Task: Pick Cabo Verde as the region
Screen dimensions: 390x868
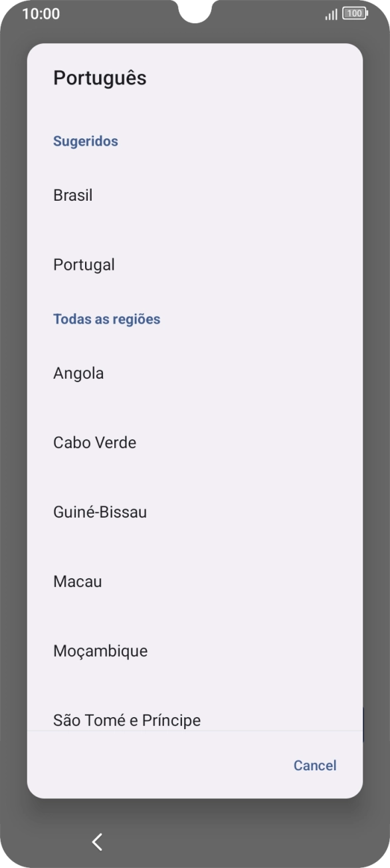Action: click(94, 442)
